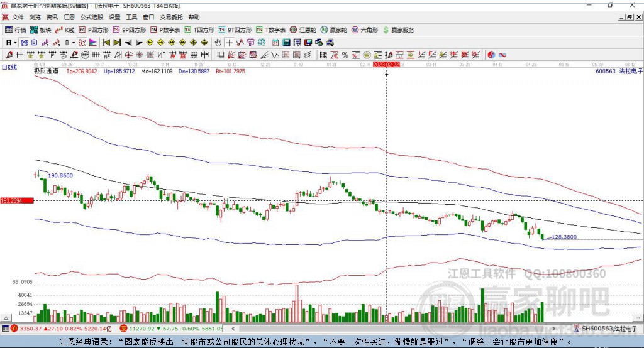
Task: Switch to the K线 chart view
Action: coord(65,30)
